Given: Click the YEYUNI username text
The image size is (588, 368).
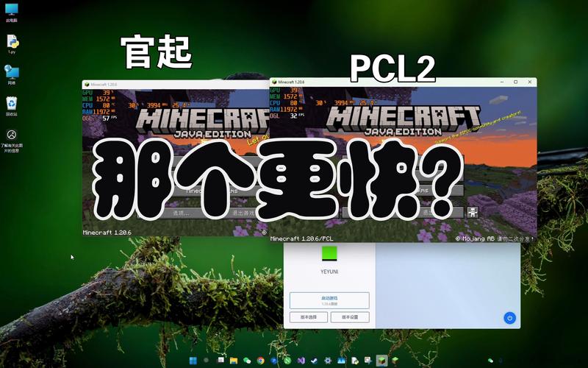Looking at the screenshot, I should coord(329,272).
